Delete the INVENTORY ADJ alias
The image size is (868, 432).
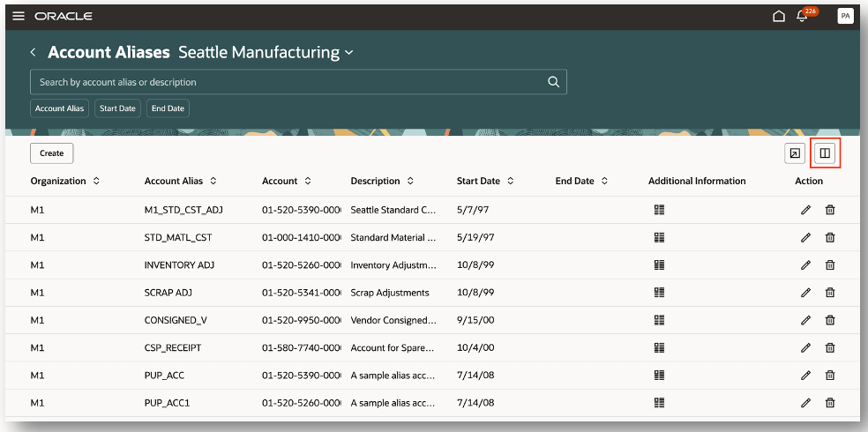(830, 265)
